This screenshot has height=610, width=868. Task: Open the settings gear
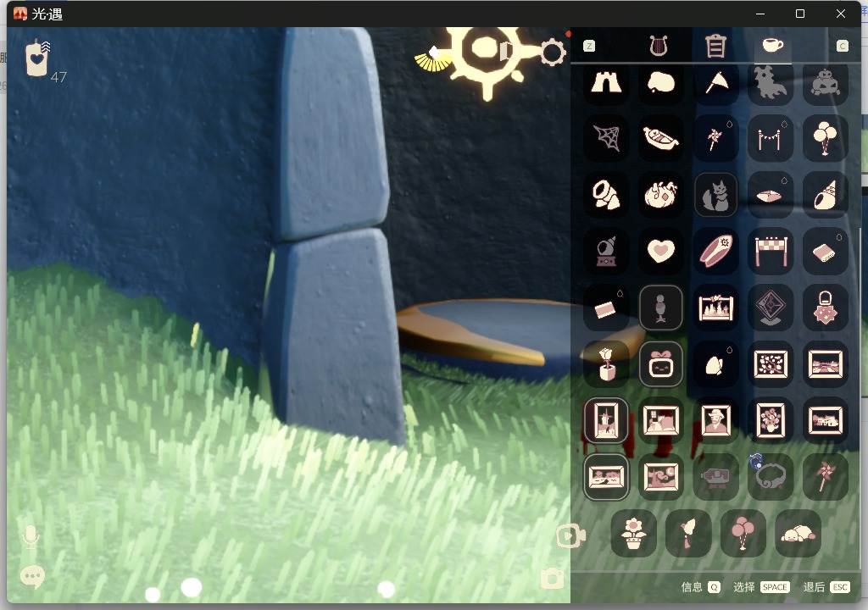pyautogui.click(x=553, y=52)
